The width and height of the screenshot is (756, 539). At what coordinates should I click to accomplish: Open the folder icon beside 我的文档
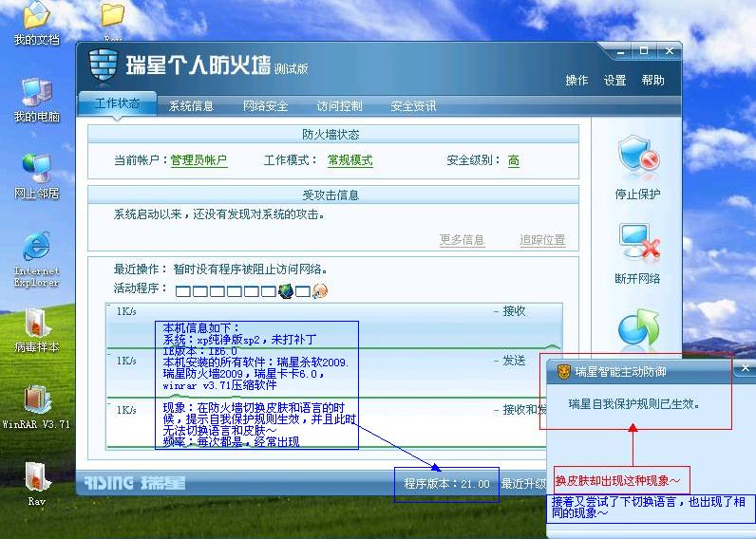(112, 15)
